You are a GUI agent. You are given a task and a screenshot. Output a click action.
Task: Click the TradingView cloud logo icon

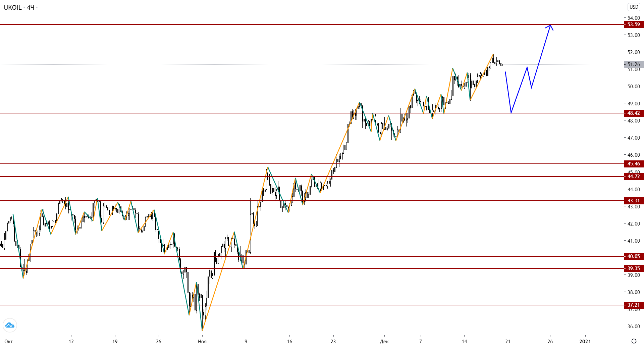pos(10,325)
